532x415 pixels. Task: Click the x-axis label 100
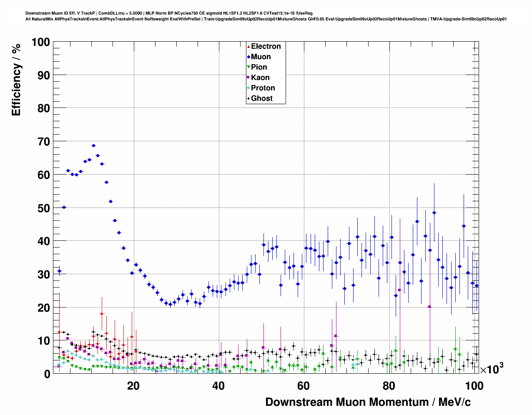click(474, 386)
